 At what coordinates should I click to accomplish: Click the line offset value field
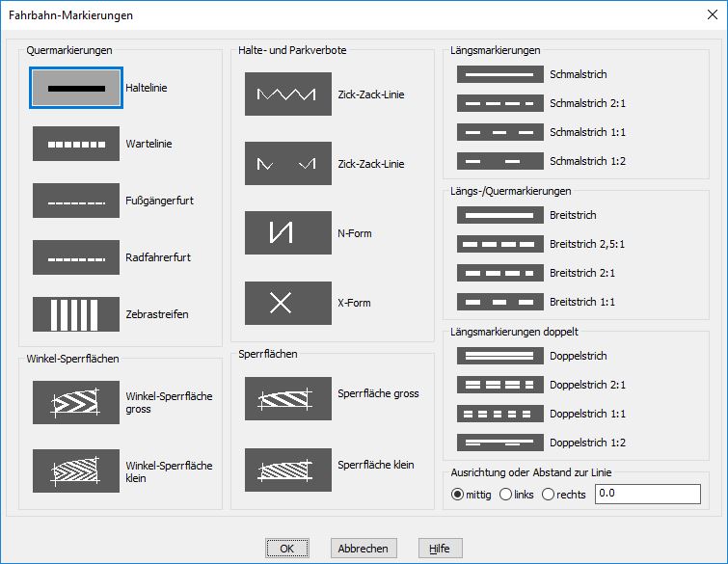click(648, 494)
